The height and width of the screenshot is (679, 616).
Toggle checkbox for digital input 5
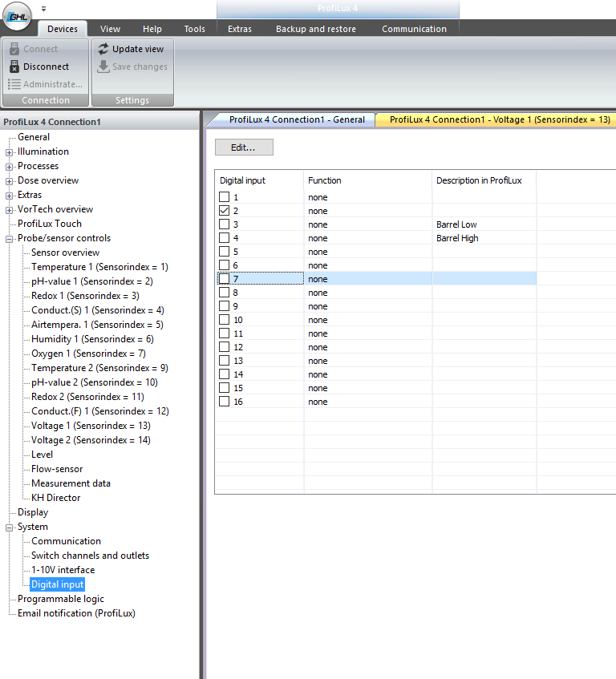(x=224, y=252)
